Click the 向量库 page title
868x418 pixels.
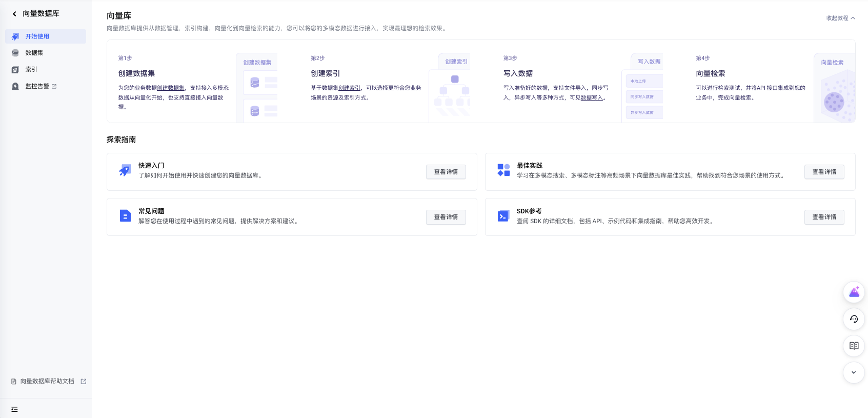pyautogui.click(x=119, y=16)
